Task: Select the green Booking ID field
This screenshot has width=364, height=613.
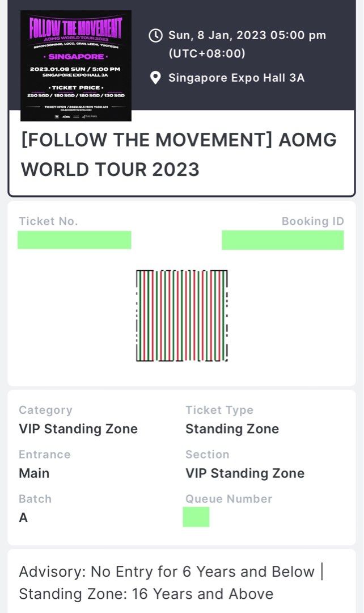Action: [x=283, y=240]
